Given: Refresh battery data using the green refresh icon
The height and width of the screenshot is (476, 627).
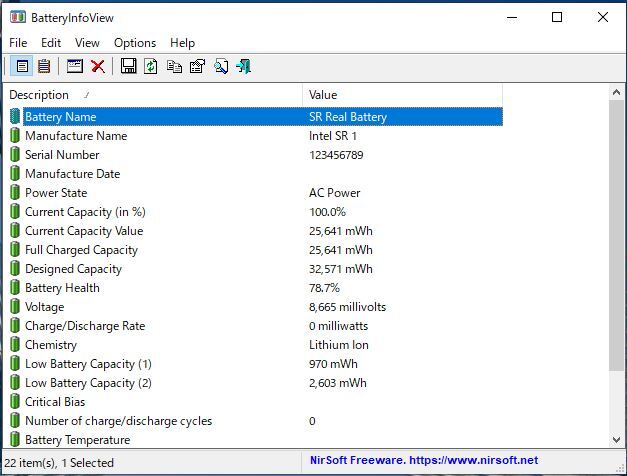Looking at the screenshot, I should tap(151, 66).
